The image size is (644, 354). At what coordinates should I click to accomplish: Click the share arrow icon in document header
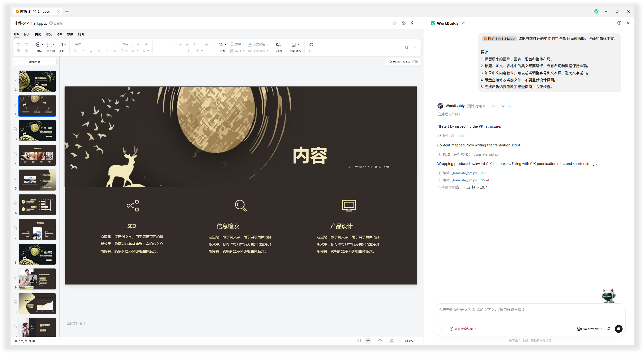[412, 23]
